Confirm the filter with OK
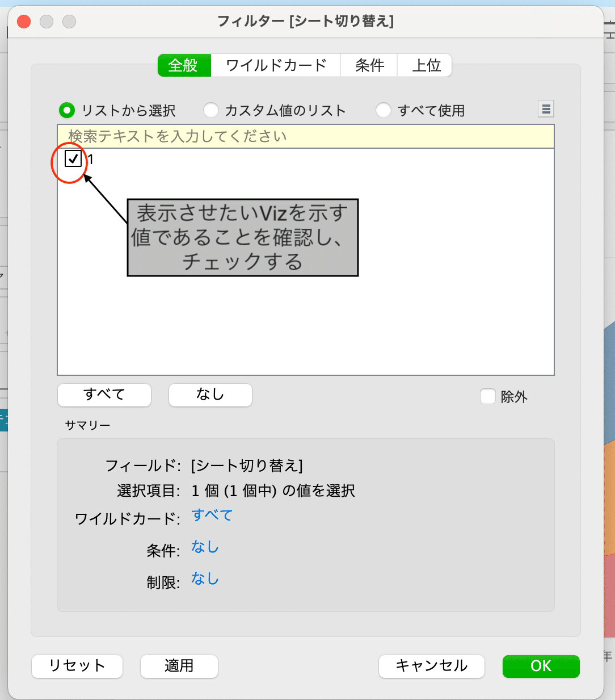The width and height of the screenshot is (615, 700). click(x=541, y=666)
